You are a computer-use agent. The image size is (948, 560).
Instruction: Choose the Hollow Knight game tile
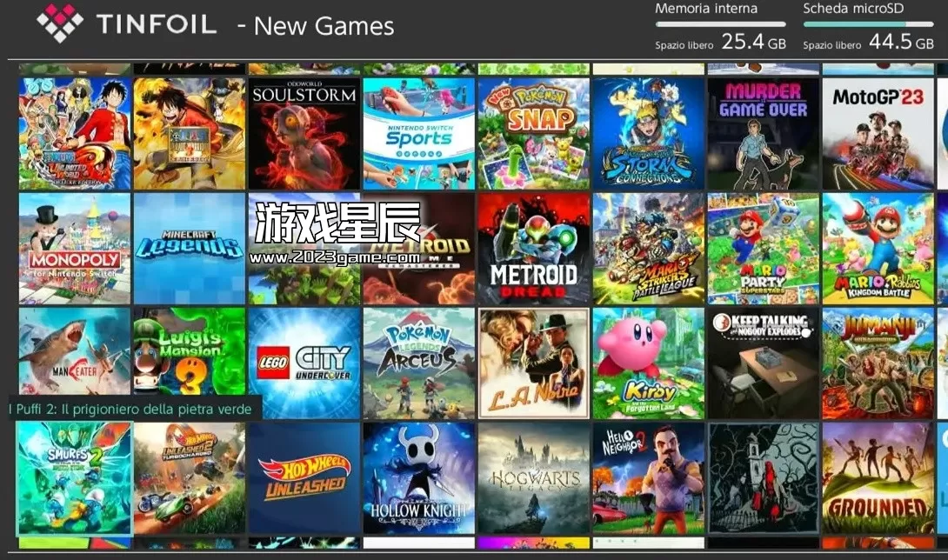(x=418, y=478)
